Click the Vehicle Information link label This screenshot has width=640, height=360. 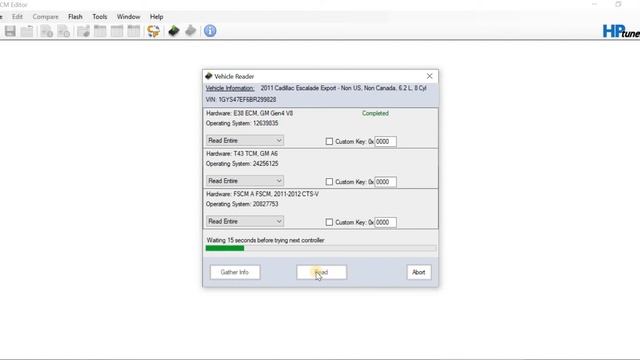point(230,88)
